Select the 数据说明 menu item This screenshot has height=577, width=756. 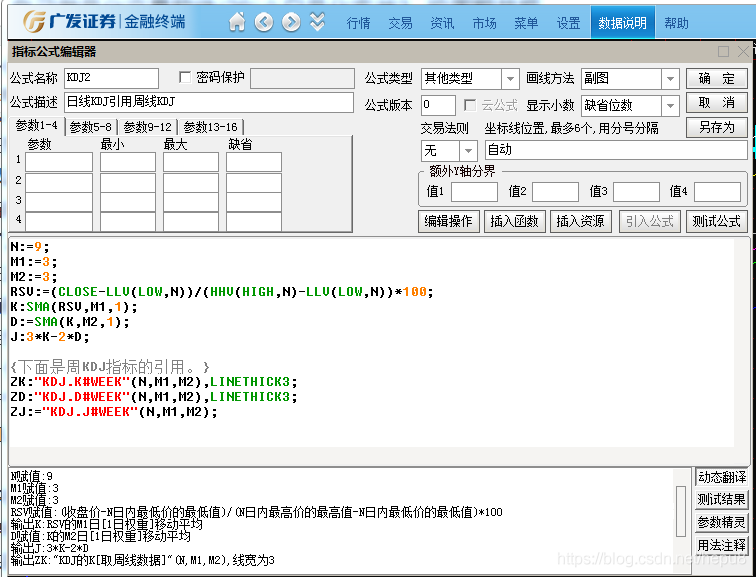(x=622, y=23)
